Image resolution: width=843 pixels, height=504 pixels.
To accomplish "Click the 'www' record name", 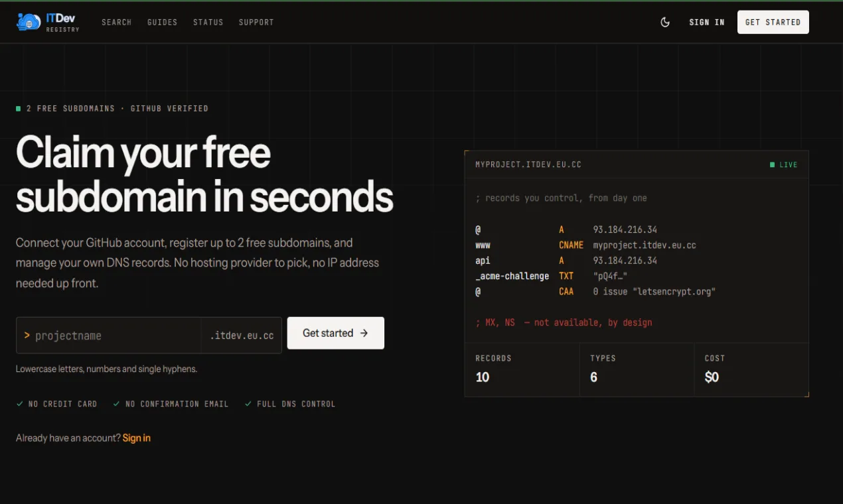I will coord(483,245).
